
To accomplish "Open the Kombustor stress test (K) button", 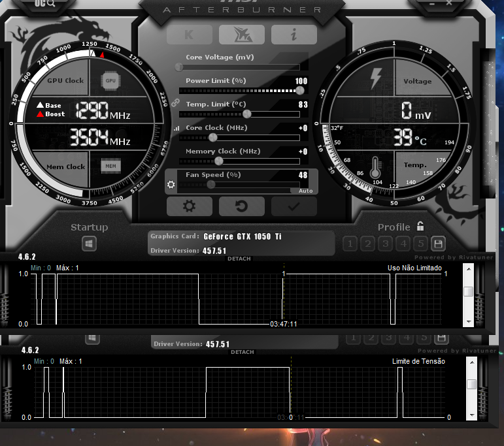I will [x=190, y=35].
